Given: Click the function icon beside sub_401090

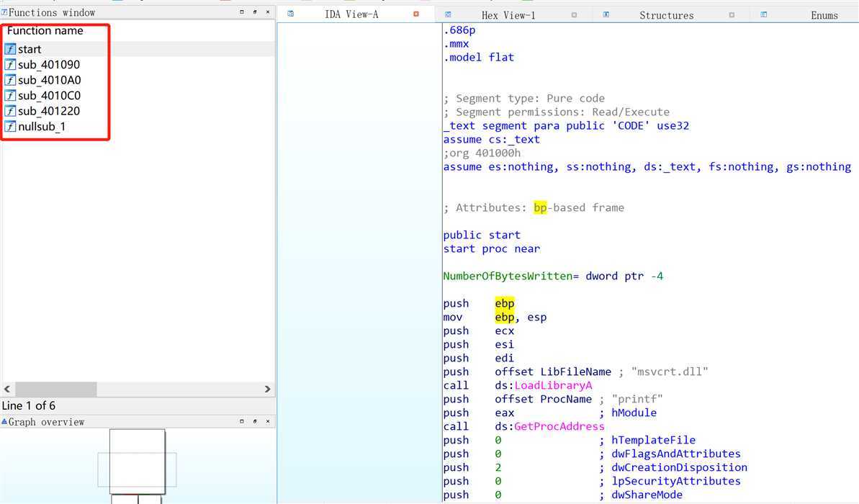Looking at the screenshot, I should coord(10,65).
